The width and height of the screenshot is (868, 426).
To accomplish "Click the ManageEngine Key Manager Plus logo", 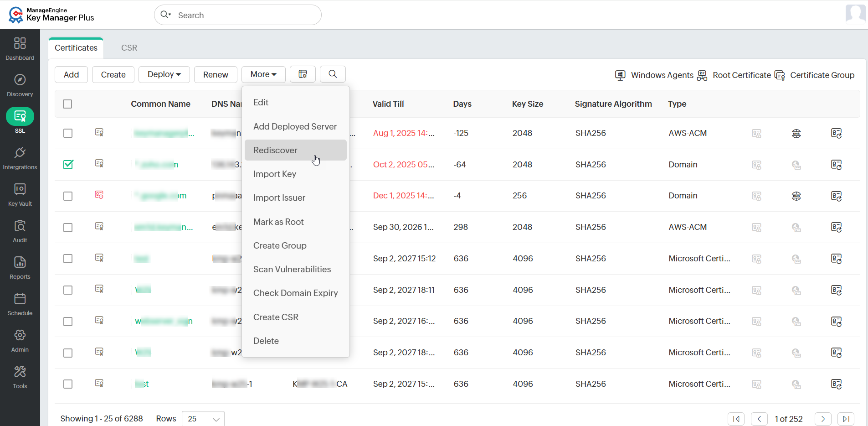I will tap(51, 15).
